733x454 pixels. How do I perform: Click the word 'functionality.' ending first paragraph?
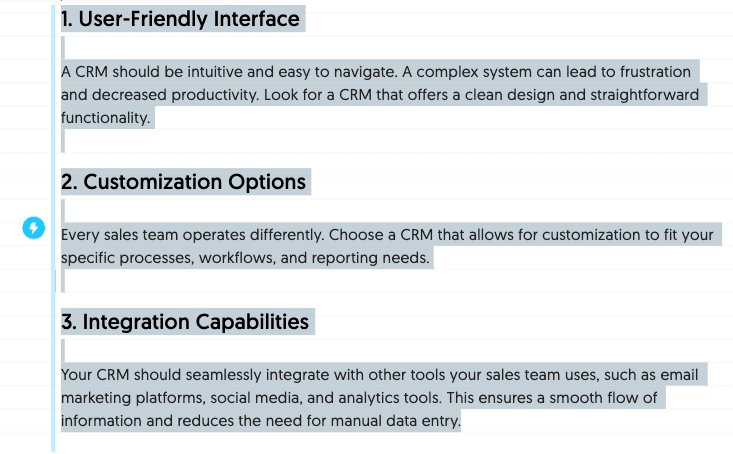(106, 118)
